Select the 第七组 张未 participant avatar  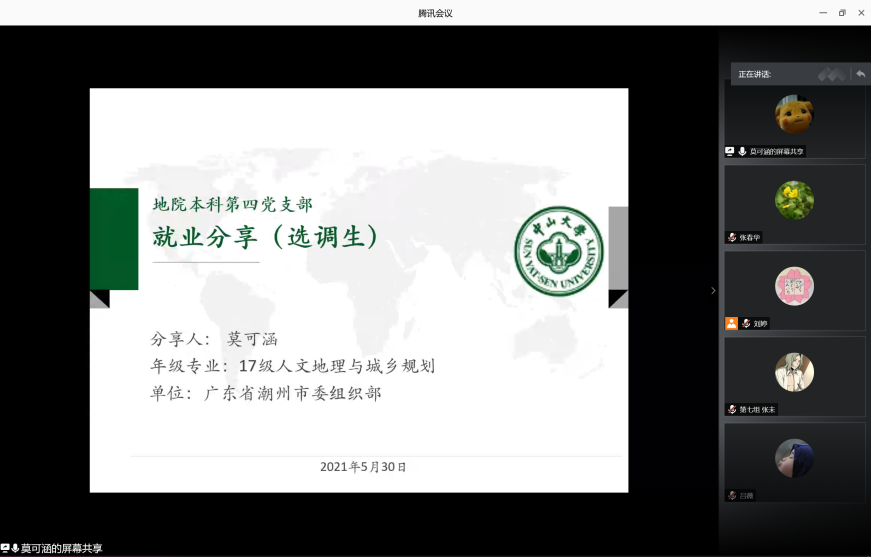coord(794,373)
